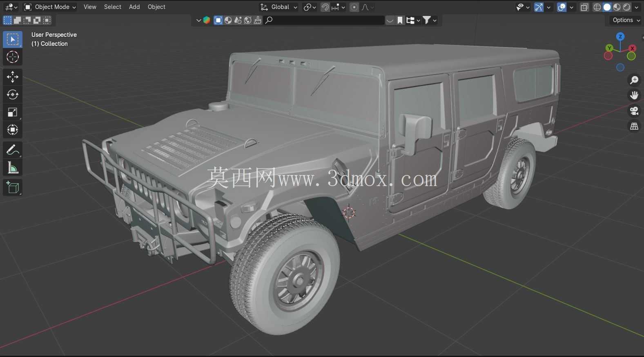Image resolution: width=644 pixels, height=357 pixels.
Task: Expand gizmo options arrow
Action: click(x=548, y=7)
